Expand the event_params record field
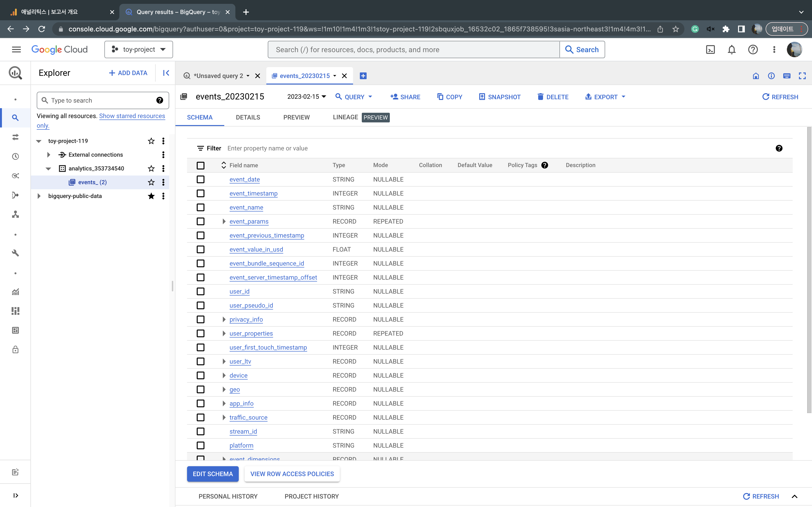Viewport: 812px width, 507px height. [x=224, y=221]
